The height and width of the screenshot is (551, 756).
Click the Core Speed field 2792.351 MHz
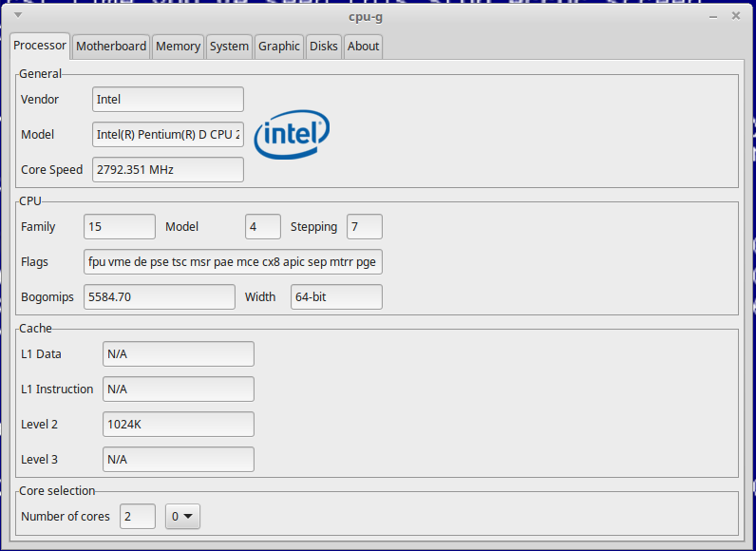[168, 170]
